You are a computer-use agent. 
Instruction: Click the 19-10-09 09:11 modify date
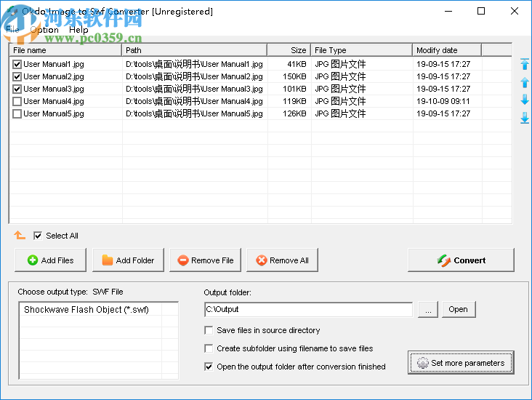(443, 101)
